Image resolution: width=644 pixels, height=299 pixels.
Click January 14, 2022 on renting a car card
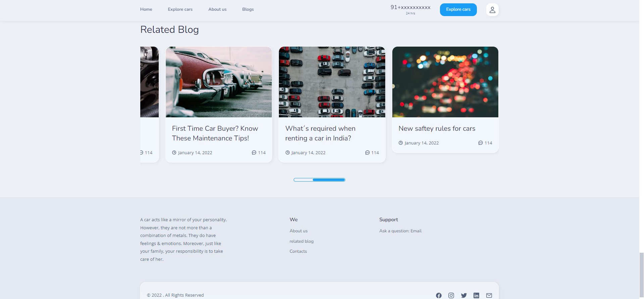tap(308, 153)
